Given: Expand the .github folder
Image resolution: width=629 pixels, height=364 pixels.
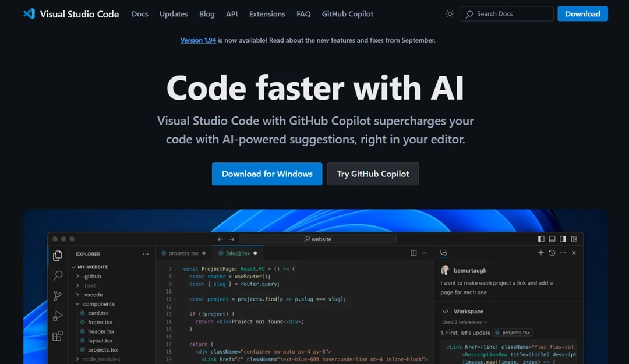Looking at the screenshot, I should [x=77, y=276].
